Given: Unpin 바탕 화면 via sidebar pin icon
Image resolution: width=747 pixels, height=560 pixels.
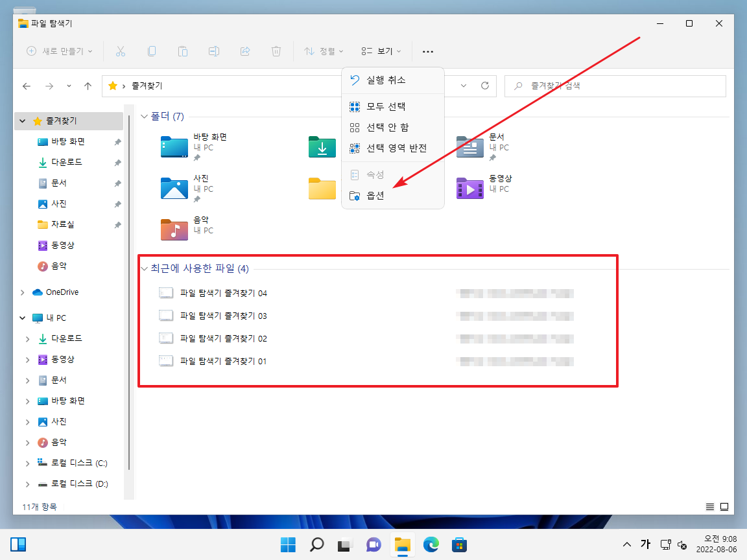Looking at the screenshot, I should 117,142.
